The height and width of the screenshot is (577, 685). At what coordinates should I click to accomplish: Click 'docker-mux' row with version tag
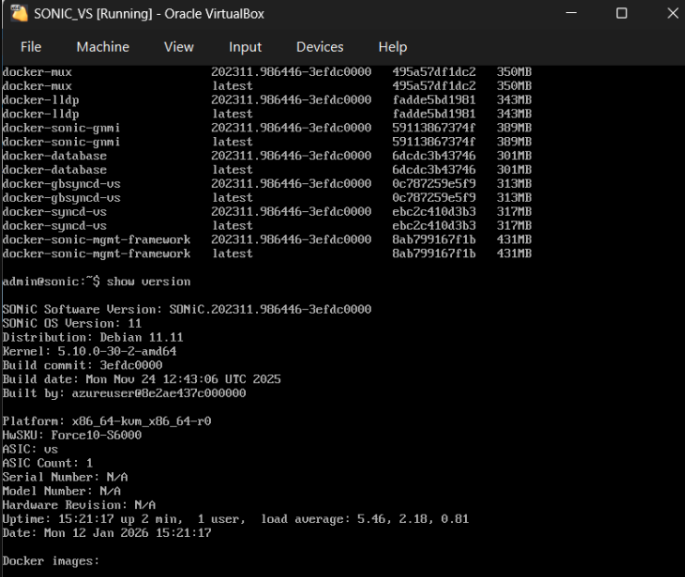267,72
